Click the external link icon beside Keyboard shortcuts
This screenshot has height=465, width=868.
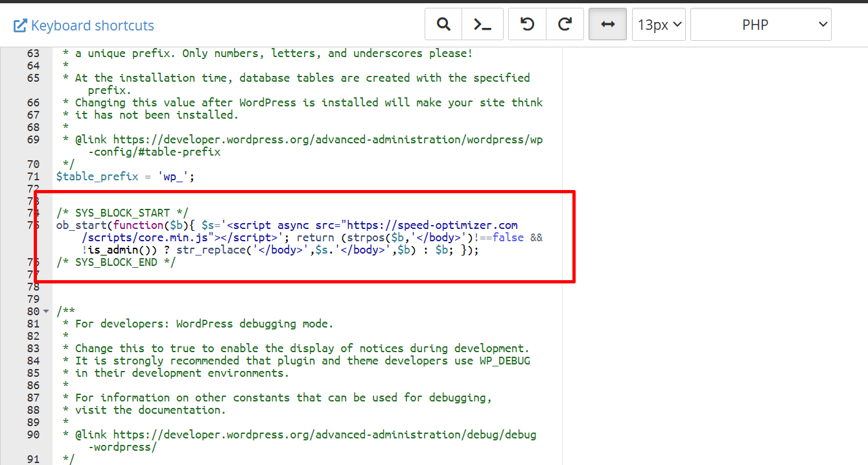tap(20, 26)
